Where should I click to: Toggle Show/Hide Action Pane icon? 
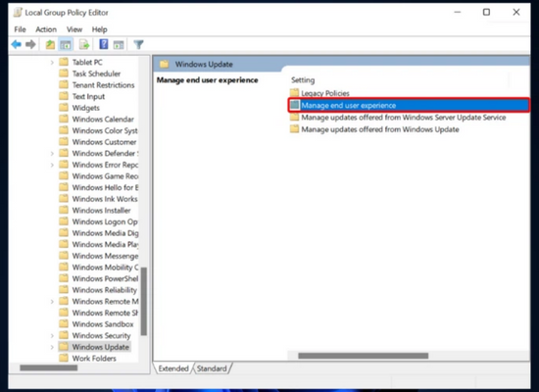tap(119, 44)
